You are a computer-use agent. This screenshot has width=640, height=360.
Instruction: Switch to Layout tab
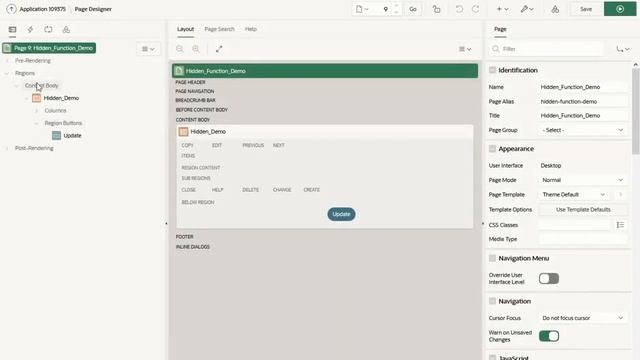pos(185,29)
